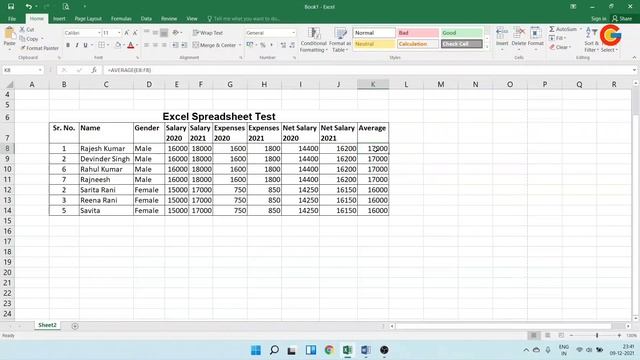The width and height of the screenshot is (640, 360).
Task: Increase font size with the larger A
Action: pyautogui.click(x=127, y=33)
